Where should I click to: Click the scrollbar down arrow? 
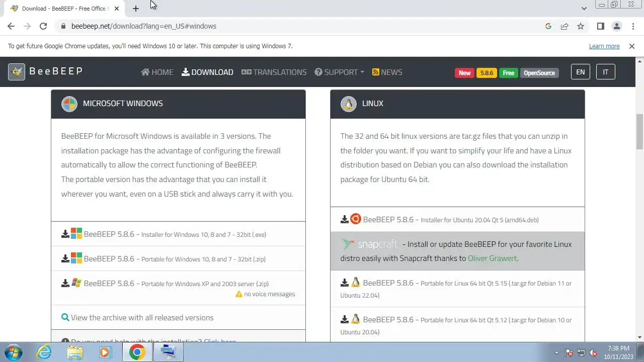pyautogui.click(x=640, y=337)
